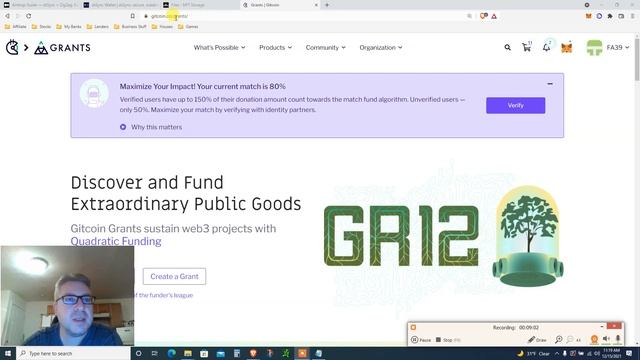Open the Action Center notifications icon
Viewport: 640px width, 360px height.
[629, 353]
